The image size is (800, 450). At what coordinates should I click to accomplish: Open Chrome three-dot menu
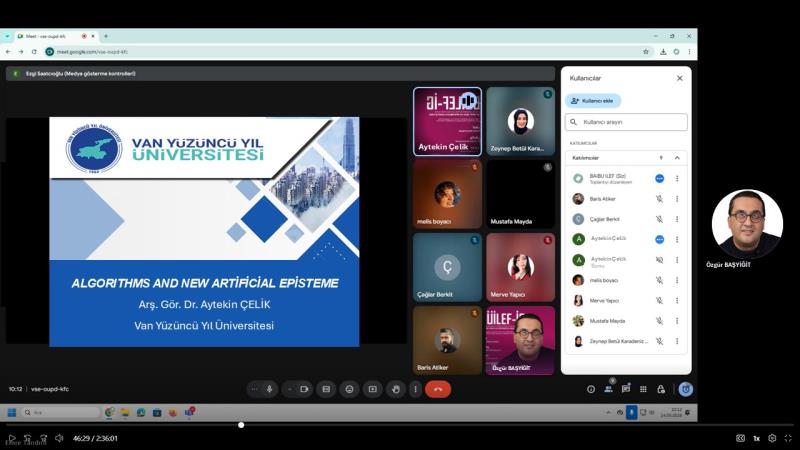(x=689, y=52)
